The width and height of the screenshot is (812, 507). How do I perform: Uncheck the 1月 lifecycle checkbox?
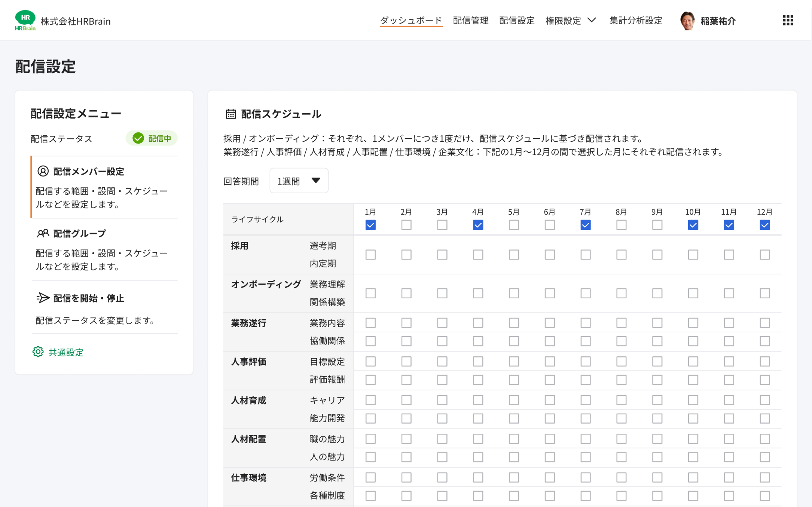pyautogui.click(x=370, y=225)
